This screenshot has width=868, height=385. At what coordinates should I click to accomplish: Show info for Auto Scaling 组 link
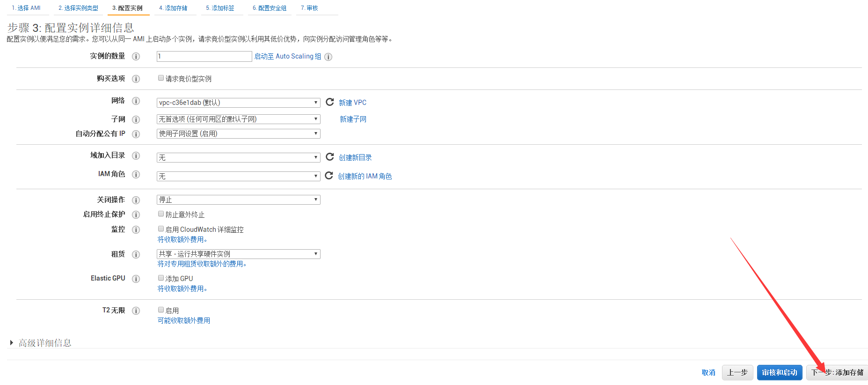[328, 57]
